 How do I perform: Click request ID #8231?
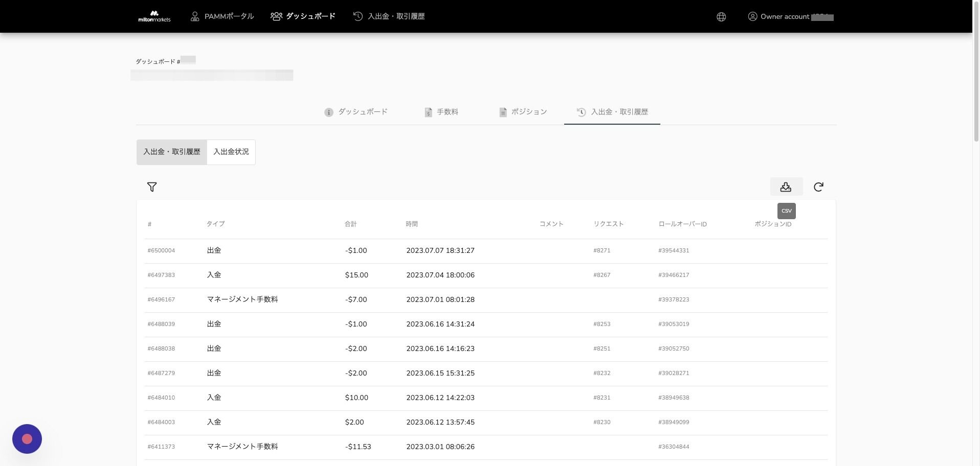(602, 398)
